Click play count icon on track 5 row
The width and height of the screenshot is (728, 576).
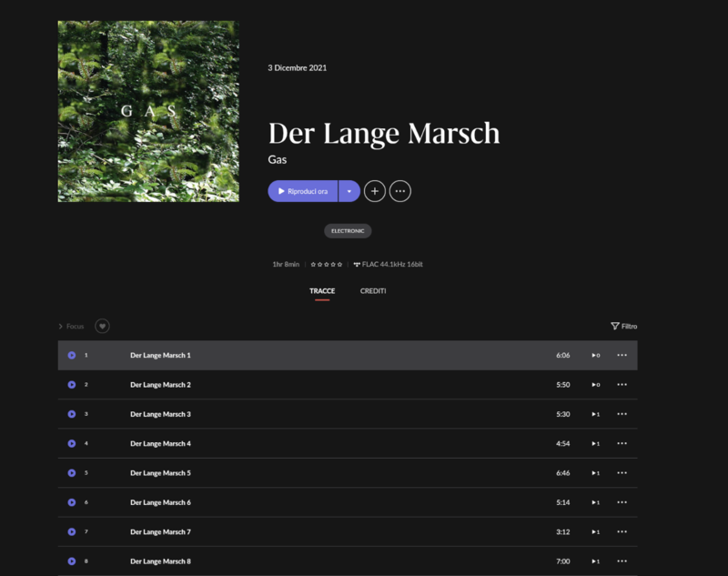(595, 473)
